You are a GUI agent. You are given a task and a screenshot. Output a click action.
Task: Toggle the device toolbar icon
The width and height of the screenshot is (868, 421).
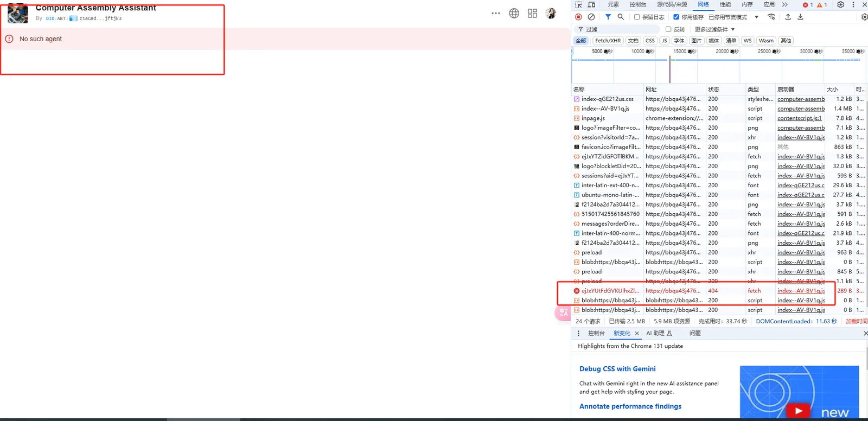tap(591, 4)
